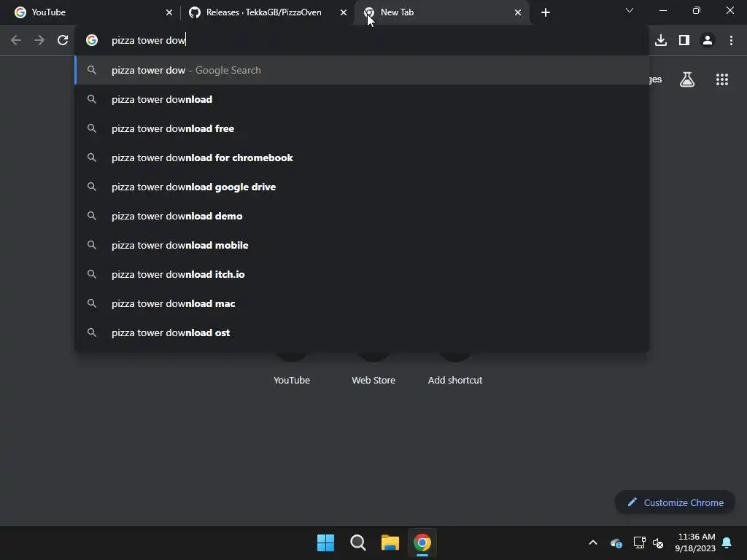
Task: Open the network status tray icon
Action: click(639, 542)
